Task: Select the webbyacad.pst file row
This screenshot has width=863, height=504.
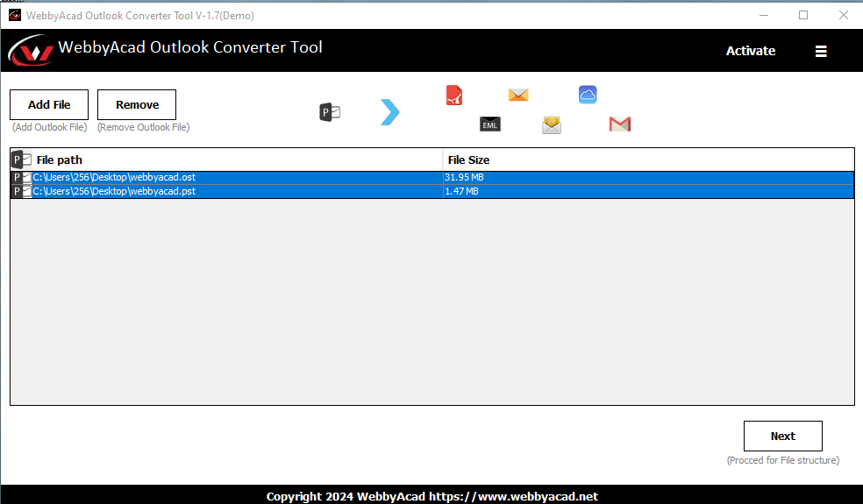Action: click(432, 191)
